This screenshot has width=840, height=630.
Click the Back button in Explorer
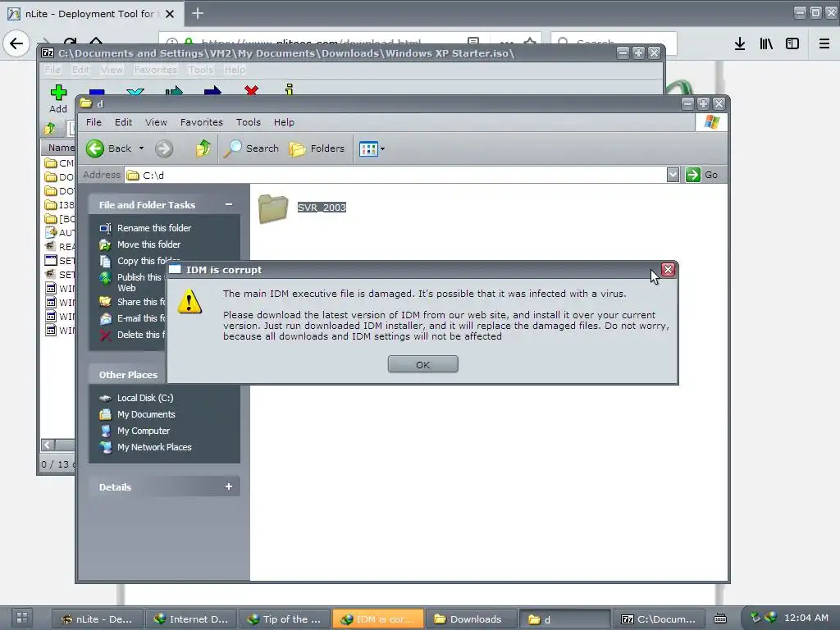pyautogui.click(x=109, y=148)
